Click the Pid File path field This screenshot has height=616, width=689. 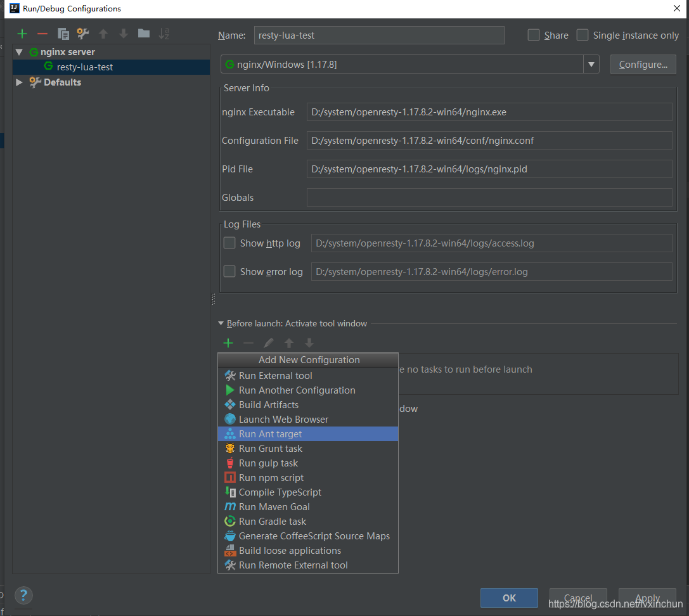[x=489, y=169]
